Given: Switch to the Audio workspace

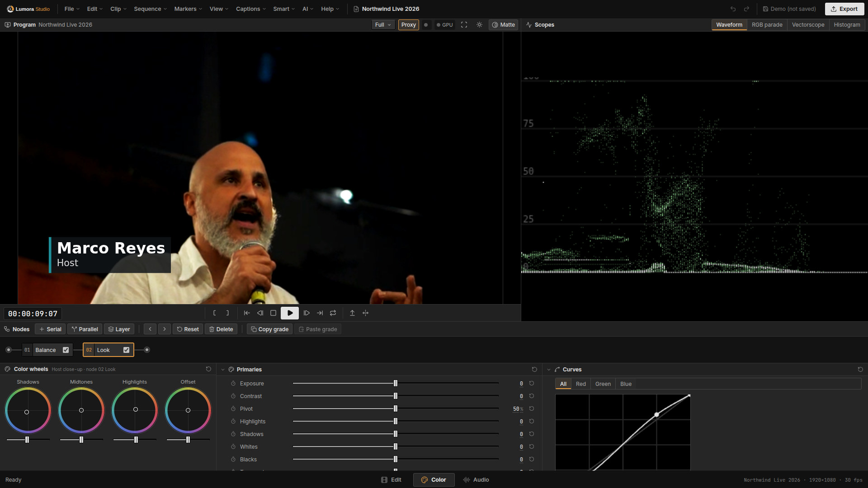Looking at the screenshot, I should click(476, 480).
